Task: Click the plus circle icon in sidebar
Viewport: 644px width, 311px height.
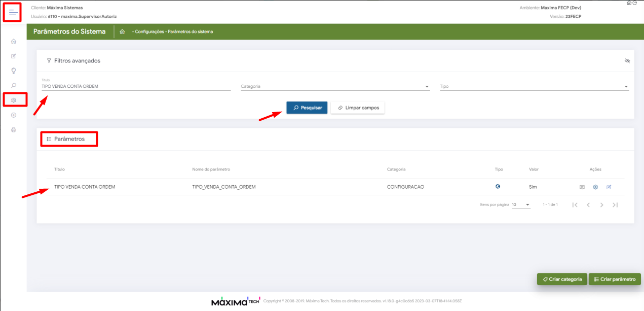Action: [x=14, y=115]
